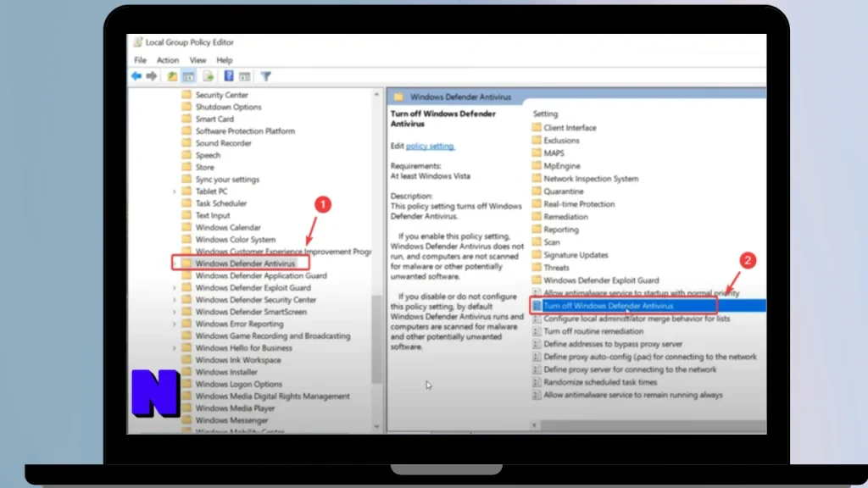Select Windows Ink Workspace in the tree
The width and height of the screenshot is (868, 488).
(238, 359)
